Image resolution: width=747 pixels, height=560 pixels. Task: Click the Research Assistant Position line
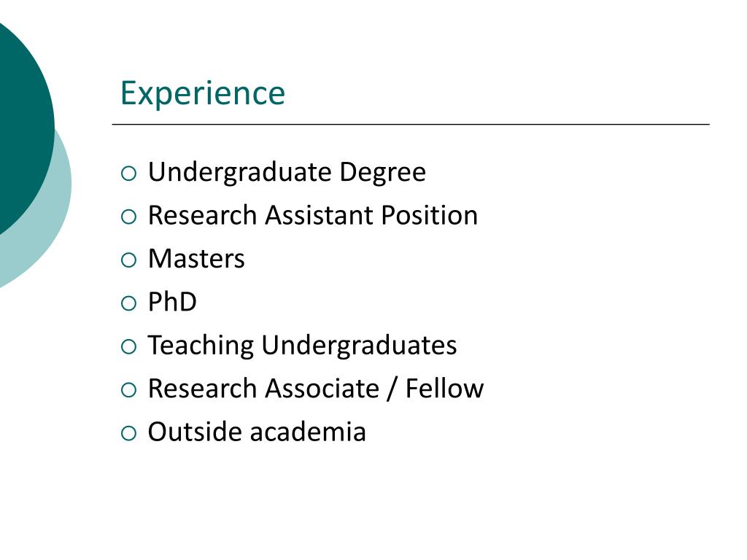313,215
